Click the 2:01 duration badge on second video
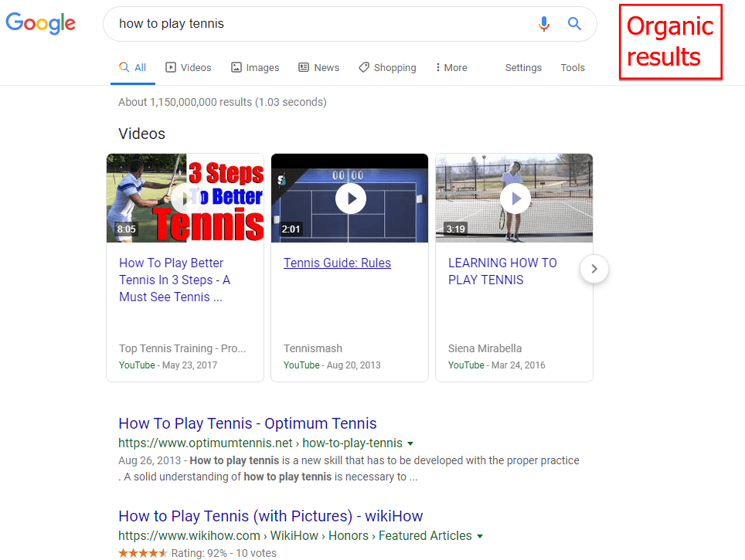 pos(291,229)
